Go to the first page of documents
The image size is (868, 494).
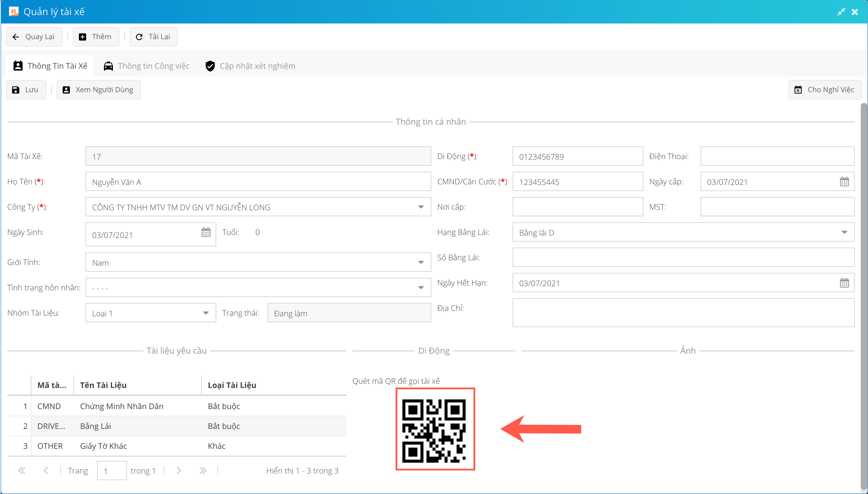pos(22,471)
